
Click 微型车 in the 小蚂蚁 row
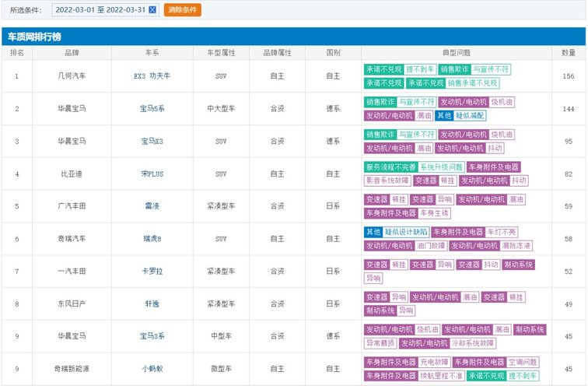[221, 369]
